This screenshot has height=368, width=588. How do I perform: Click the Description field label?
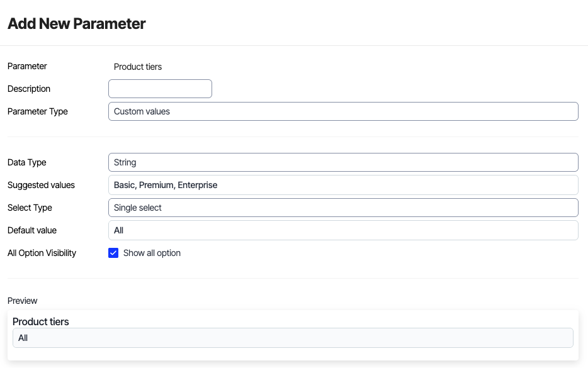(29, 89)
